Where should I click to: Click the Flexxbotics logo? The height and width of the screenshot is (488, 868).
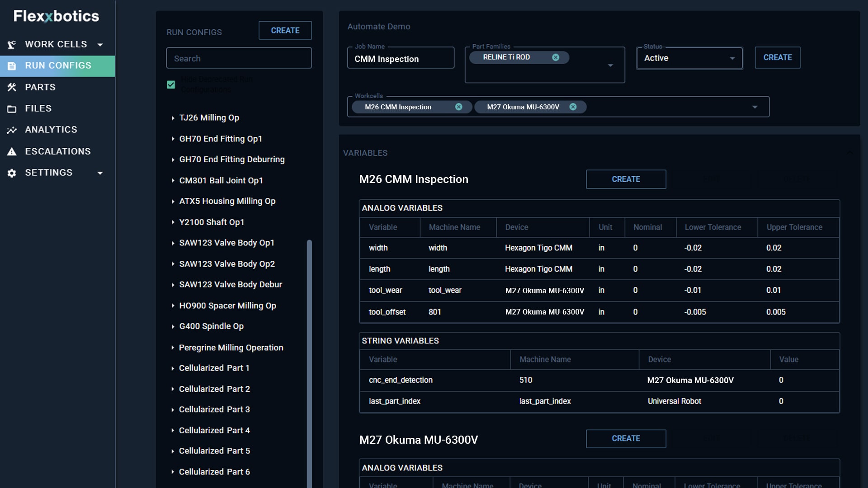coord(56,16)
